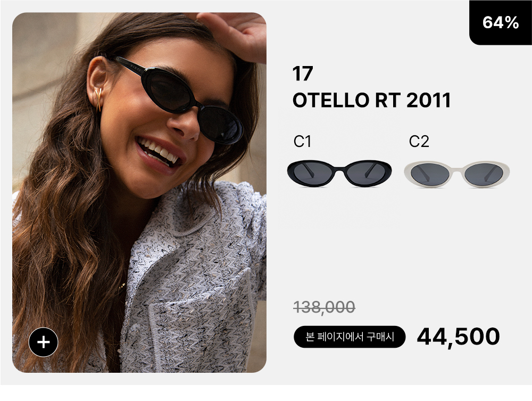Select the black C1 sunglasses image
The image size is (532, 401).
coord(339,173)
